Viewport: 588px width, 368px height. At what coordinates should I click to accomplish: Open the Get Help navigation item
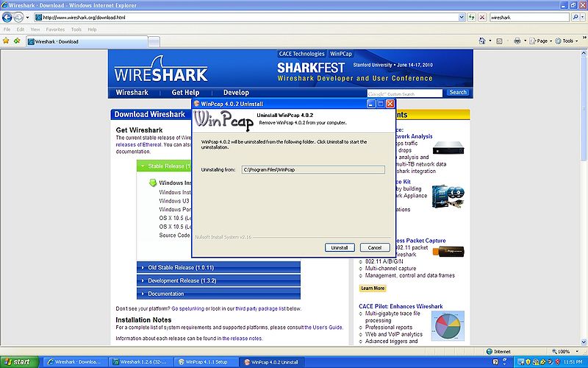[x=185, y=93]
